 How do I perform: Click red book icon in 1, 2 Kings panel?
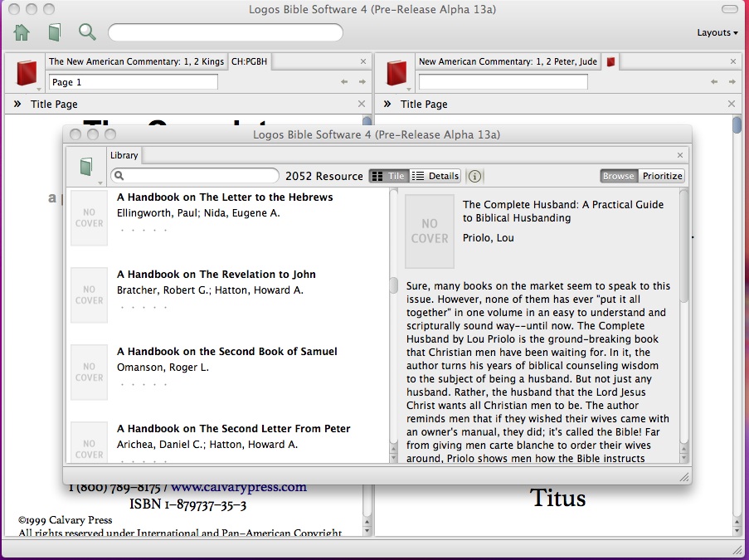click(x=27, y=73)
